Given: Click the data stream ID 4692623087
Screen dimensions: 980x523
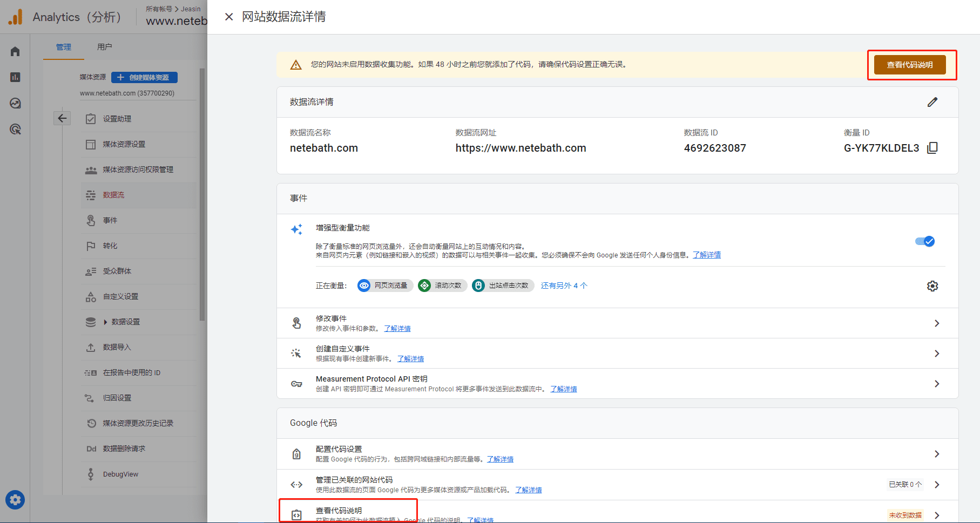Looking at the screenshot, I should coord(715,148).
